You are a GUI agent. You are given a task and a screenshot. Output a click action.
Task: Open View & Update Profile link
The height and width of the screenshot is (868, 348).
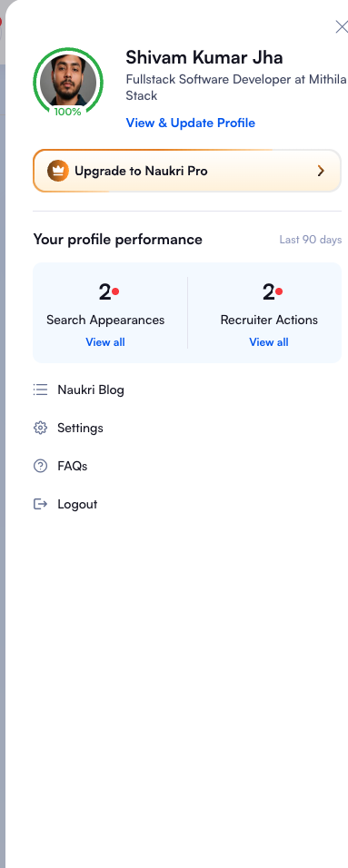(x=191, y=123)
